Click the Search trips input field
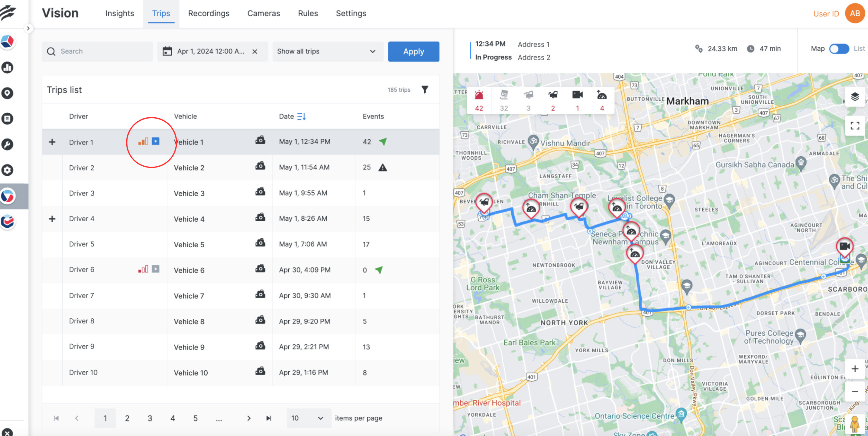Viewport: 868px width, 436px height. 97,51
